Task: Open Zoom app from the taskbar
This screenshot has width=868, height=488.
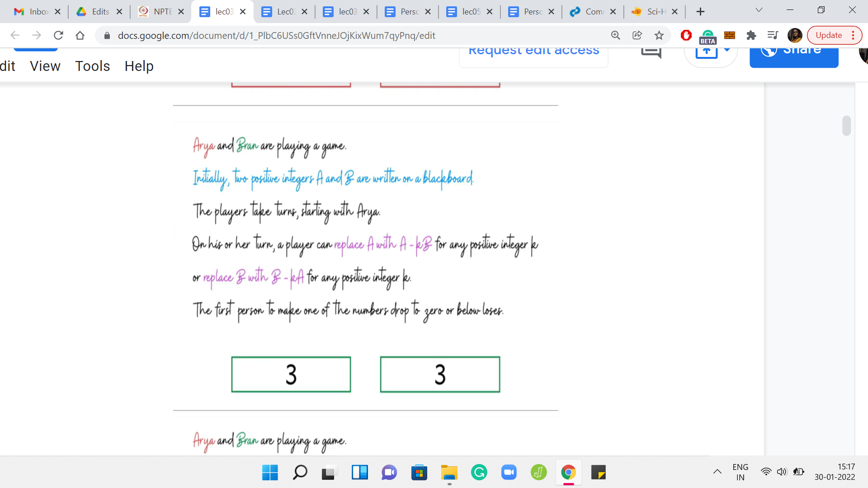Action: 509,473
